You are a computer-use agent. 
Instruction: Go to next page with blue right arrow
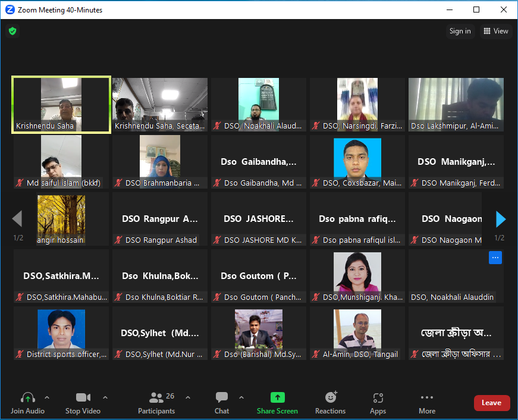click(x=500, y=220)
